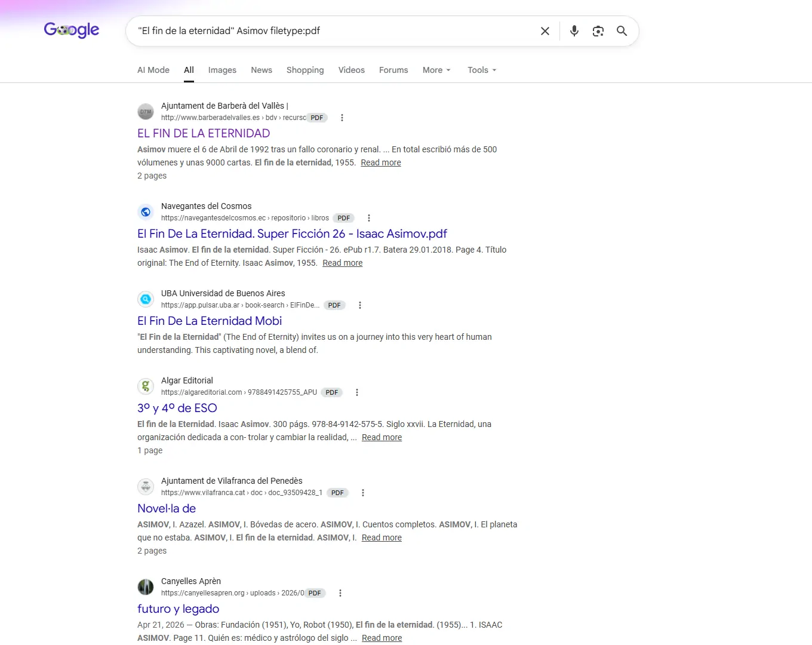Click Ajuntament de Barberà del Vallès favicon
812x645 pixels.
pos(146,112)
